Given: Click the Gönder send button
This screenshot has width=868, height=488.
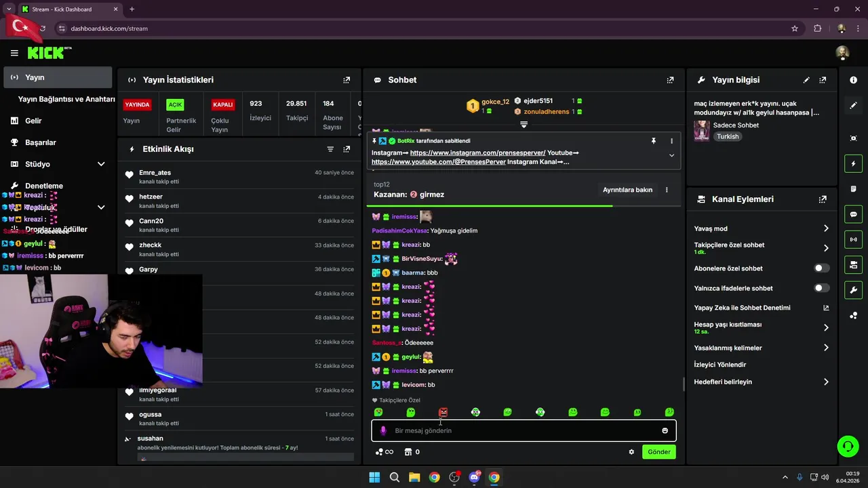Looking at the screenshot, I should click(x=658, y=452).
